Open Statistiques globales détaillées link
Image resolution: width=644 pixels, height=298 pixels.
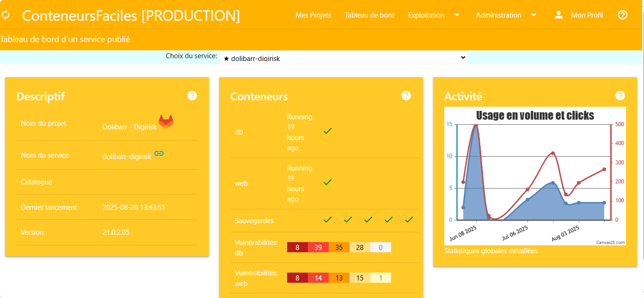point(491,251)
